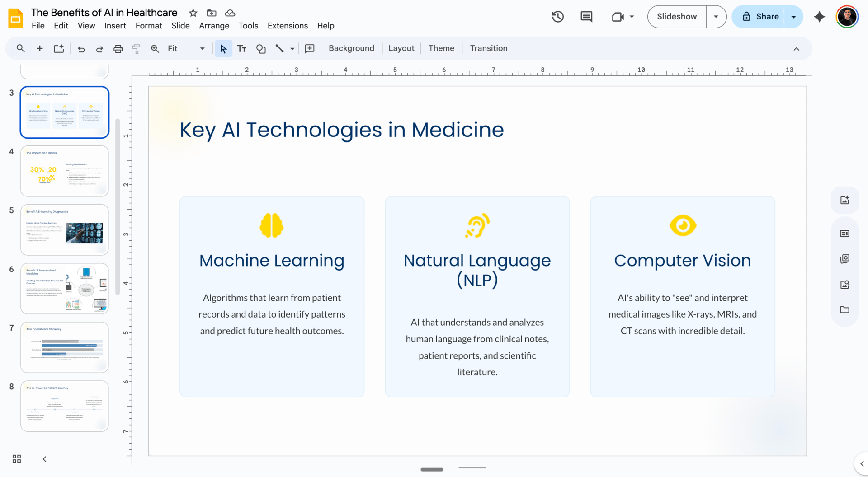Image resolution: width=868 pixels, height=477 pixels.
Task: Open version history clock icon
Action: (x=558, y=17)
